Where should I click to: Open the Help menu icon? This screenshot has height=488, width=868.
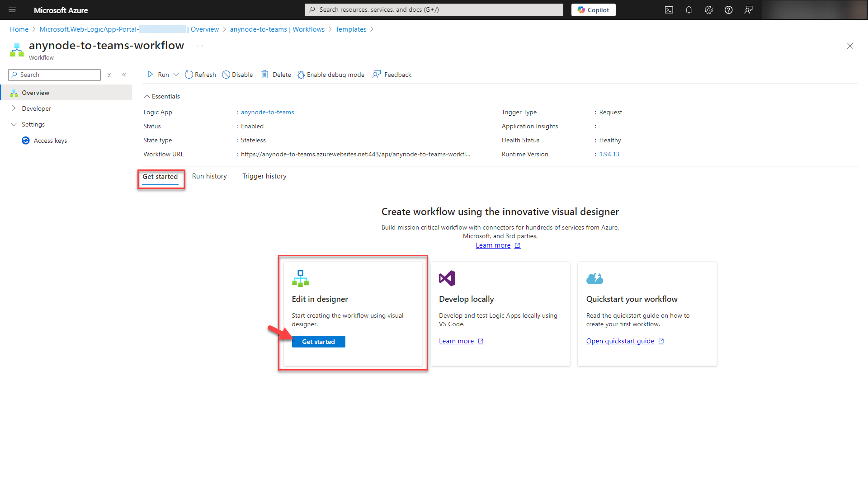coord(728,9)
